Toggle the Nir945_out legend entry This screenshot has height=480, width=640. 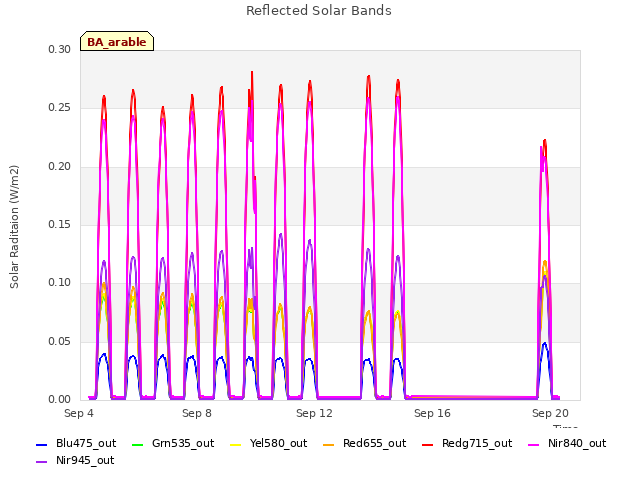click(x=75, y=461)
